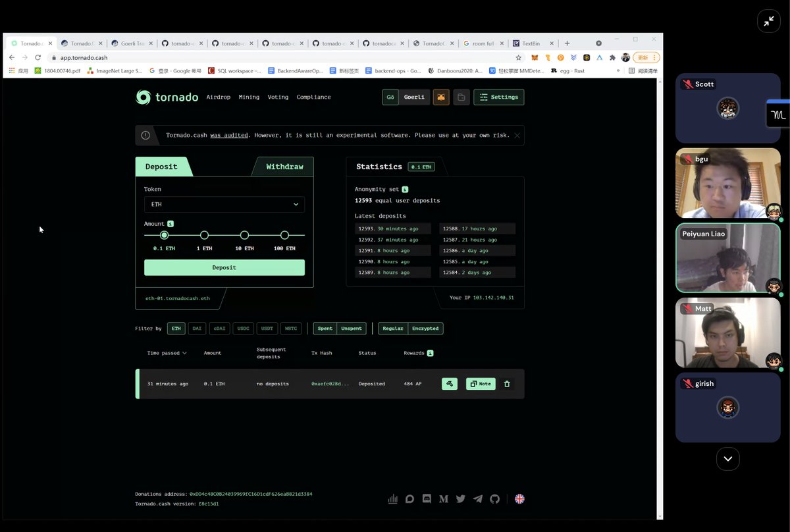
Task: Open the Compliance nav item
Action: [313, 97]
